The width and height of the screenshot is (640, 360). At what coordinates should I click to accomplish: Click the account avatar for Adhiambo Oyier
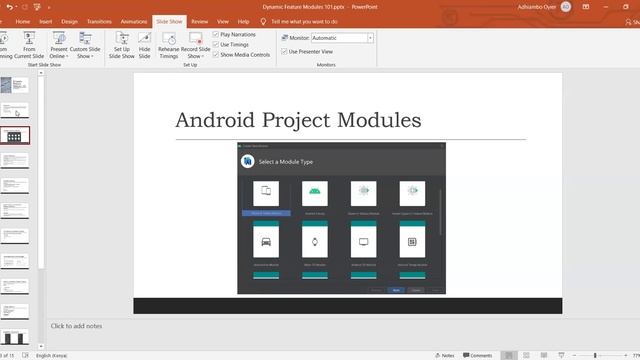coord(566,7)
